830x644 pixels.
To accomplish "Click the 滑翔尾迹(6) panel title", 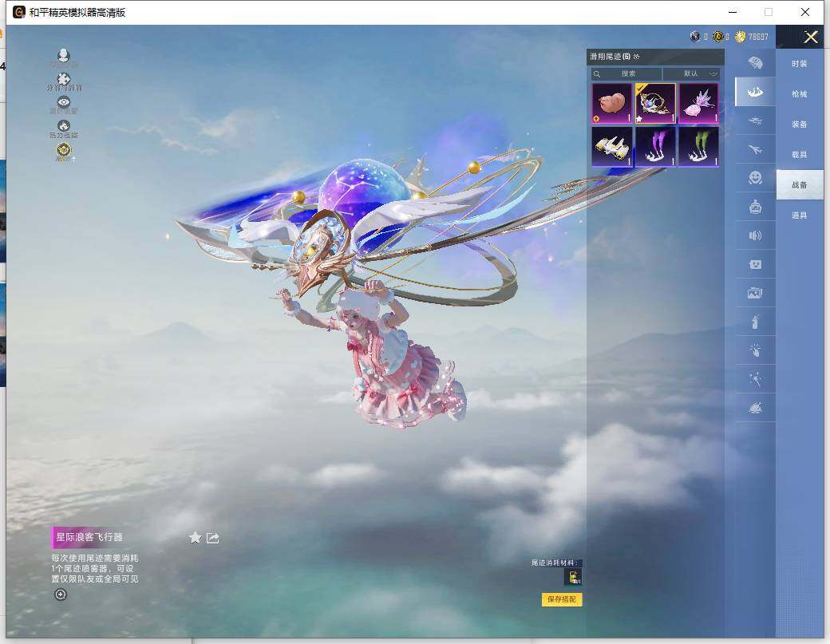I will pyautogui.click(x=610, y=57).
